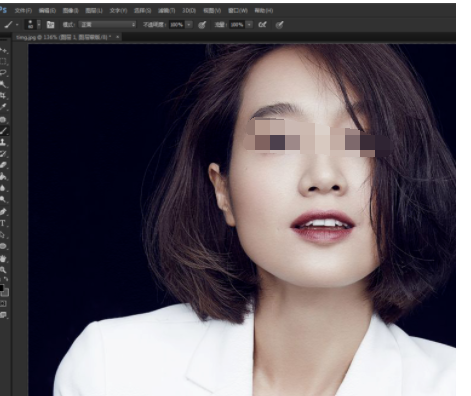
Task: Open the View (V) menu
Action: pos(212,11)
